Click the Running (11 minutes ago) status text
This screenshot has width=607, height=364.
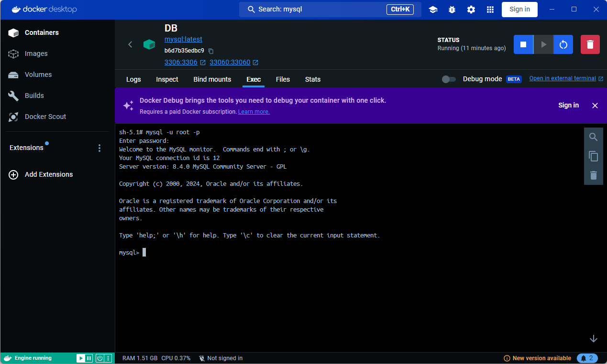pyautogui.click(x=472, y=48)
